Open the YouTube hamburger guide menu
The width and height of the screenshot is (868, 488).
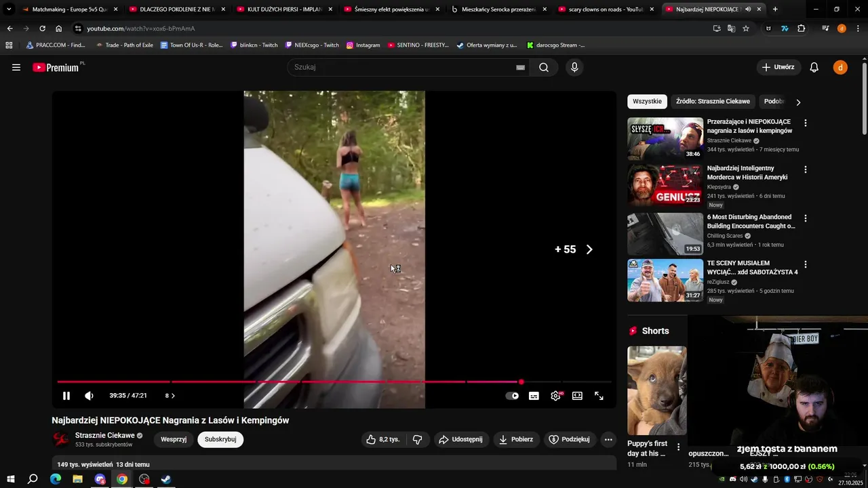tap(16, 67)
